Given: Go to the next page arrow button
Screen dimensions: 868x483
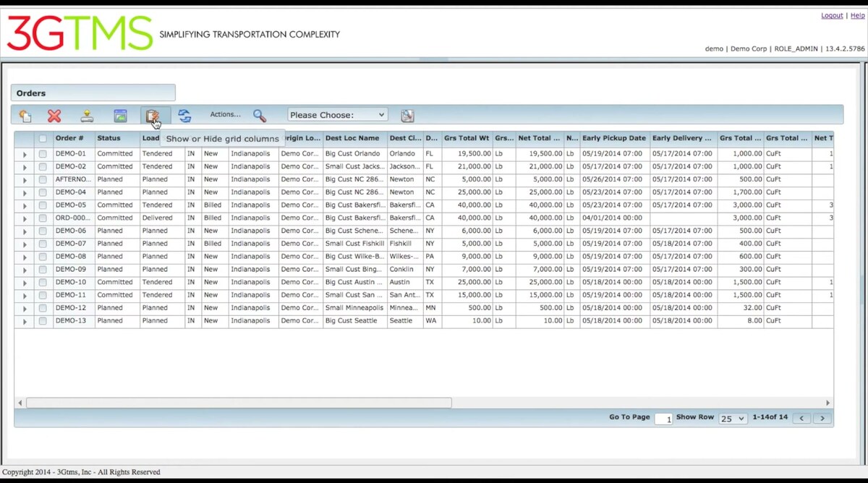Looking at the screenshot, I should (822, 419).
